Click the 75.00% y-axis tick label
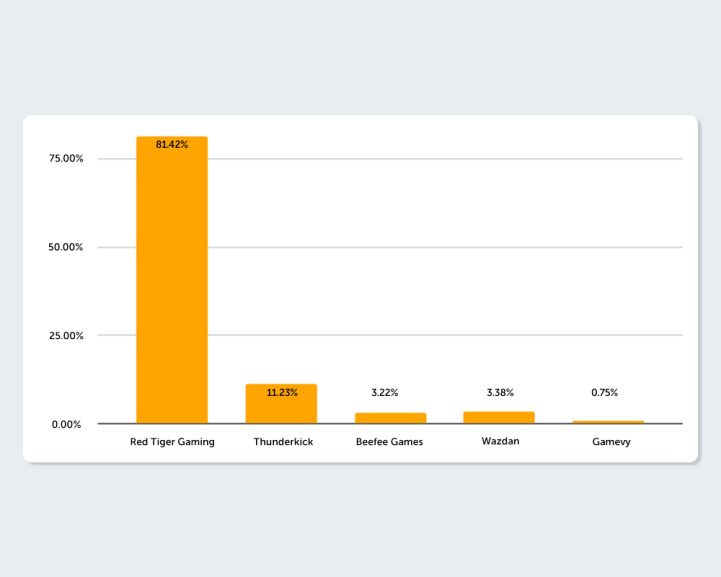Image resolution: width=721 pixels, height=577 pixels. coord(66,159)
